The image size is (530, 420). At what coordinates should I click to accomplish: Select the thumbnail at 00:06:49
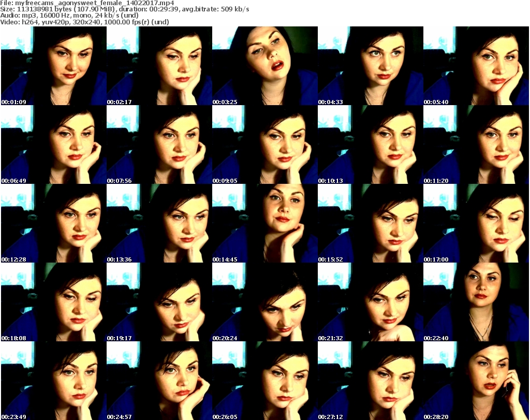54,144
